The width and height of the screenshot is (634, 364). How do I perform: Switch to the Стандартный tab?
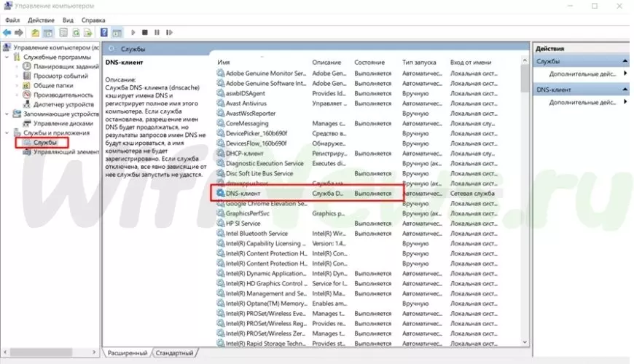175,353
